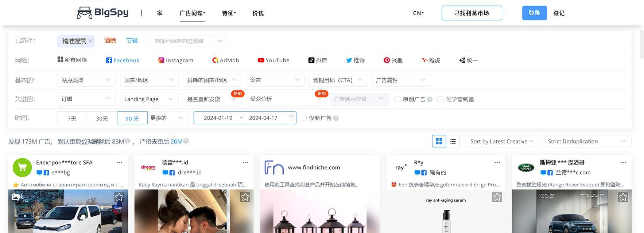Viewport: 644px width, 233px height.
Task: Open more options for R*y ad
Action: coord(497,163)
